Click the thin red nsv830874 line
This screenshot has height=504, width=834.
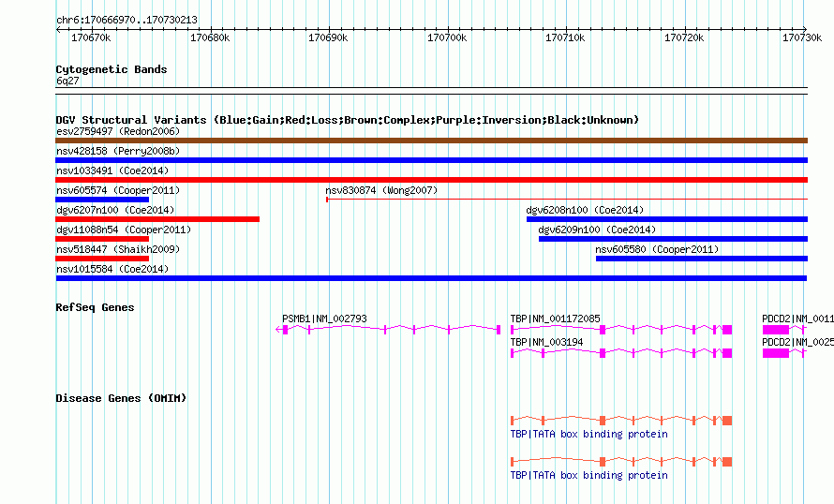coord(567,200)
